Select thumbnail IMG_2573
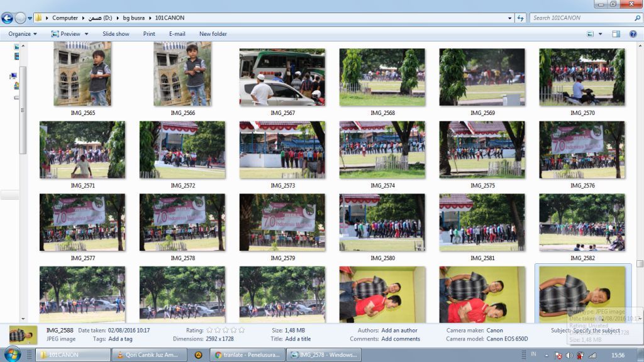Screen dimensions: 644x362 tap(282, 150)
